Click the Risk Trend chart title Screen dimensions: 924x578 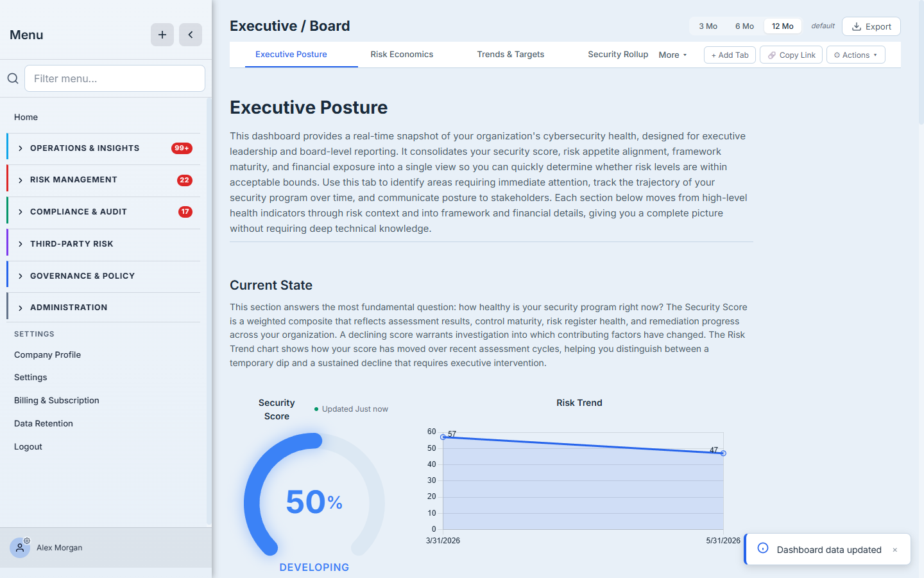point(579,403)
